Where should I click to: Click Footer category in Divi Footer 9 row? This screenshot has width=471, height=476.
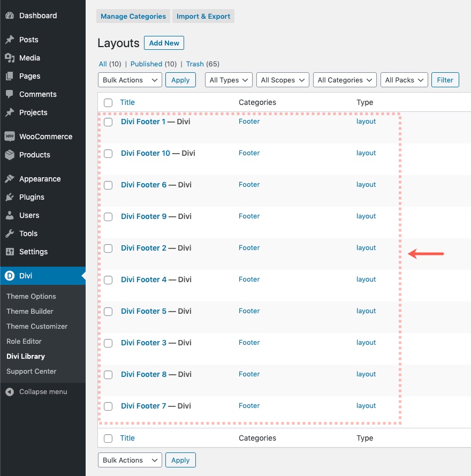pos(249,216)
